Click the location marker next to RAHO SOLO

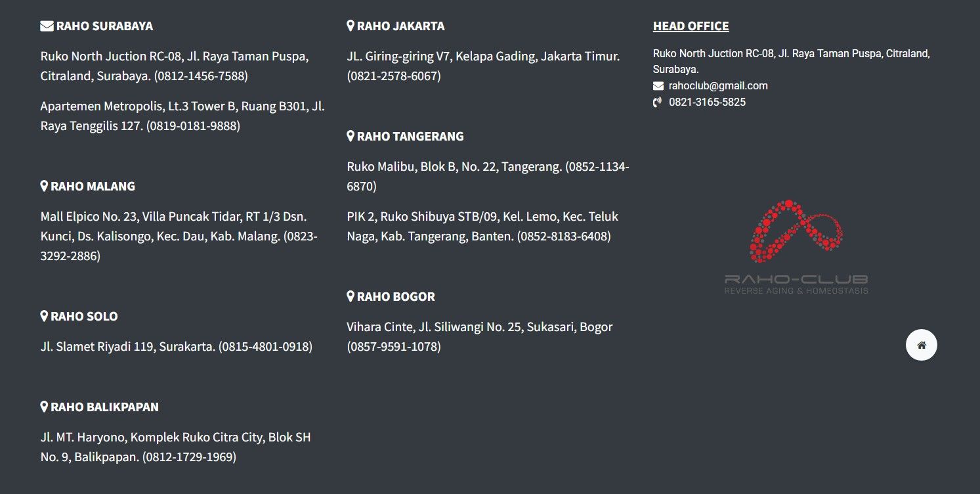tap(44, 317)
